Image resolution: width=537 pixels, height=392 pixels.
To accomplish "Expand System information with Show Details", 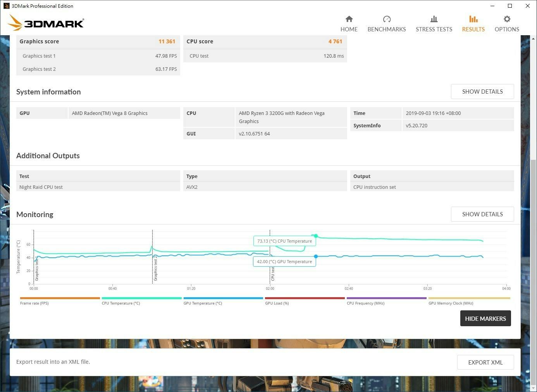I will 482,92.
